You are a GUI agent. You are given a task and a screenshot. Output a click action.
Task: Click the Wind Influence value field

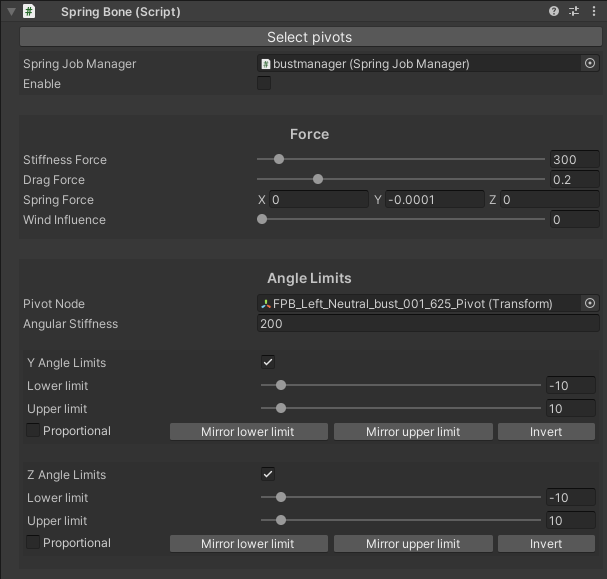coord(574,220)
